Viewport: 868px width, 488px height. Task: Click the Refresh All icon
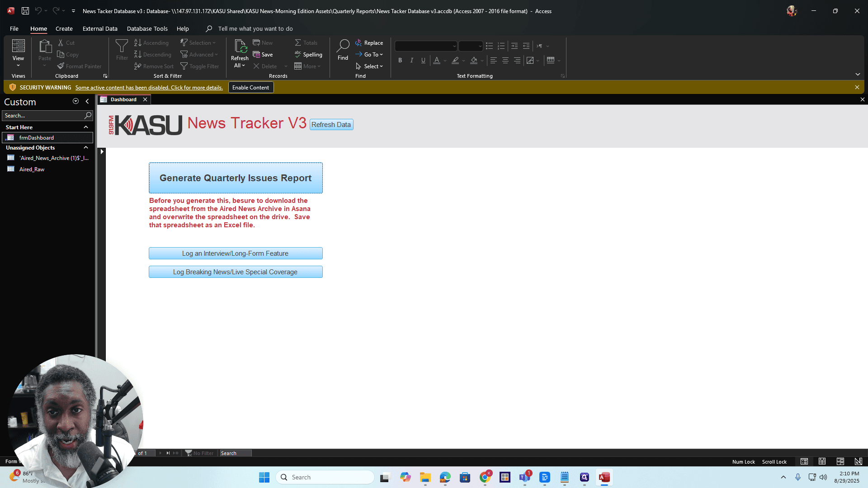click(x=240, y=53)
